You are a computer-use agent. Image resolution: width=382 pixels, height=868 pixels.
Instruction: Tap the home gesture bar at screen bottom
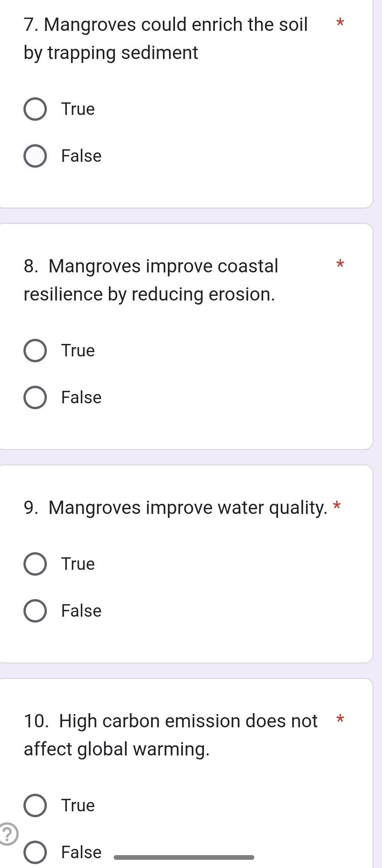pos(184,857)
